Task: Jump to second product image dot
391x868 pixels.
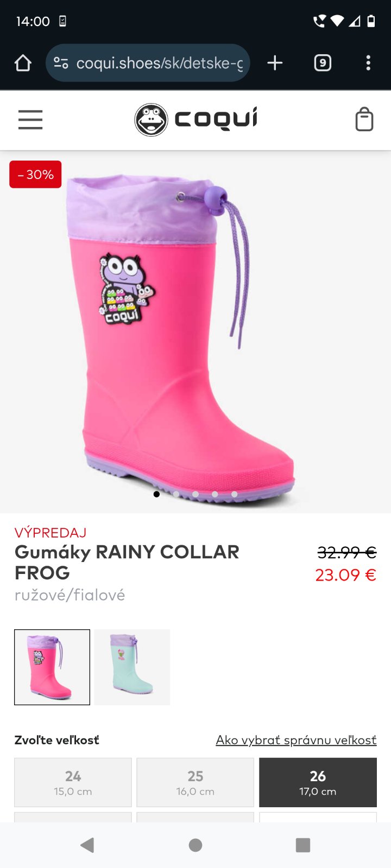Action: tap(176, 494)
